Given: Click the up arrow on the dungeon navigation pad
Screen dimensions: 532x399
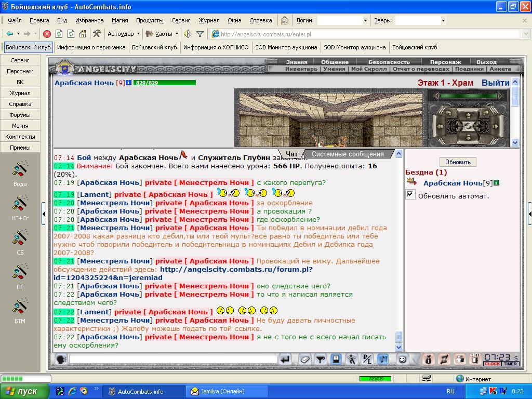Looking at the screenshot, I should pyautogui.click(x=468, y=115).
